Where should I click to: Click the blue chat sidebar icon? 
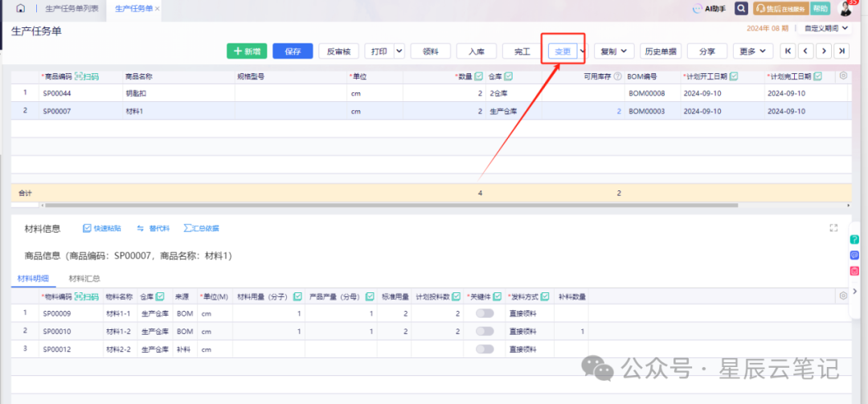[x=854, y=255]
